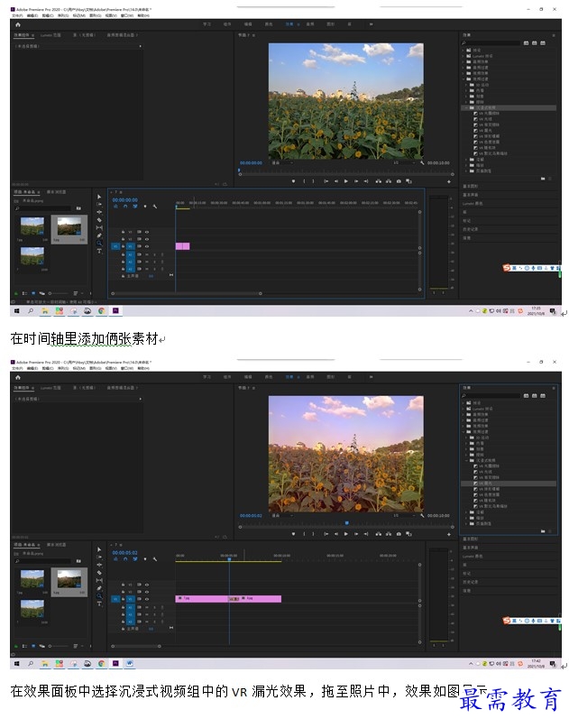Viewport: 569px width, 728px height.
Task: Open 媒体浏览器 tab in upper project panel
Action: coord(56,192)
